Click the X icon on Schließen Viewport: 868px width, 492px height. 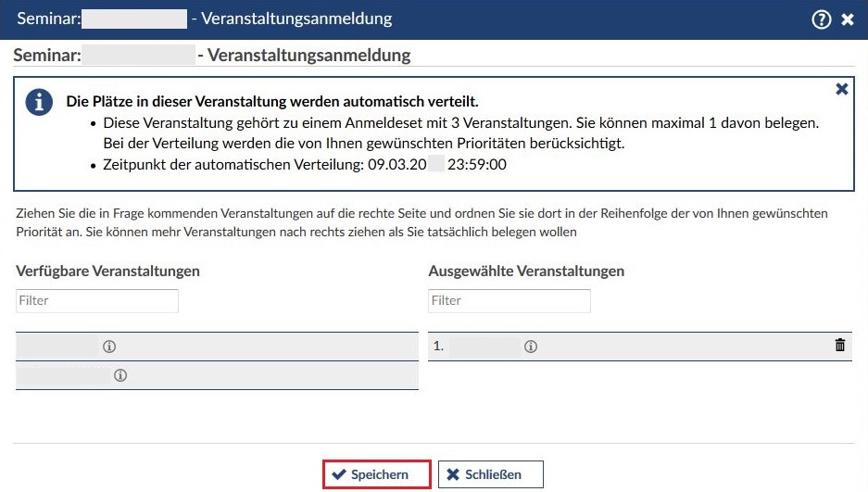pyautogui.click(x=453, y=474)
